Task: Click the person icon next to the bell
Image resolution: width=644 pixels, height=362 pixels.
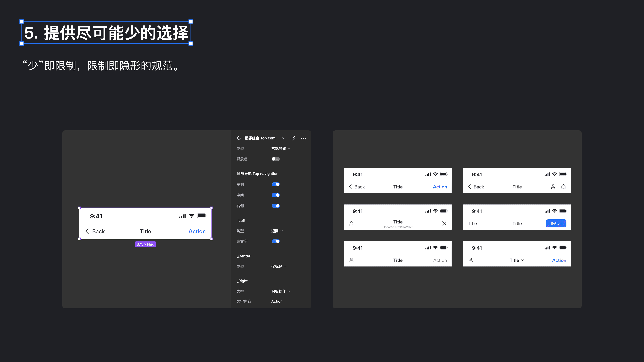Action: (x=553, y=187)
